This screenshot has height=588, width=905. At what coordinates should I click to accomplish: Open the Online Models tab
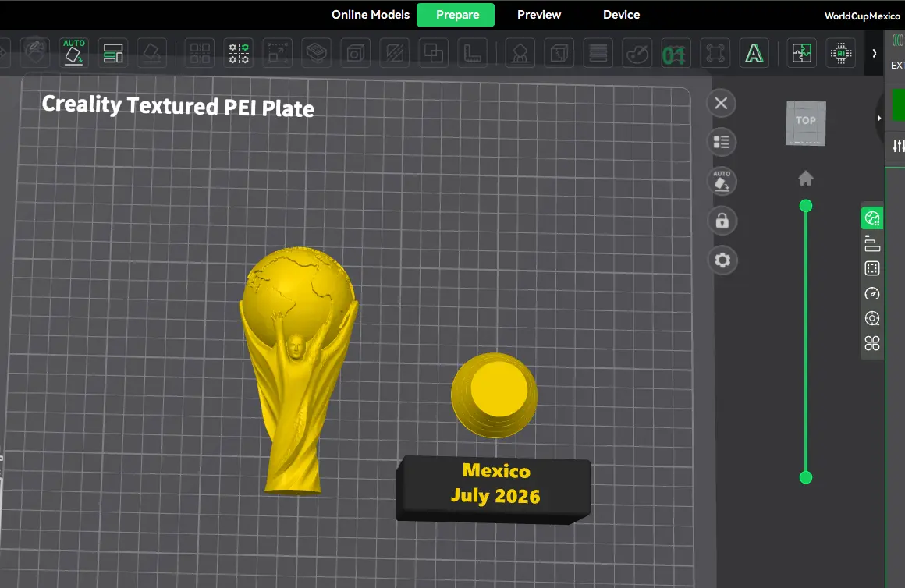point(371,15)
